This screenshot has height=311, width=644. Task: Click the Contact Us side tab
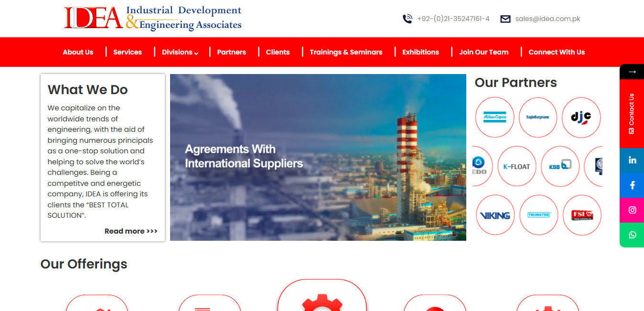(632, 113)
